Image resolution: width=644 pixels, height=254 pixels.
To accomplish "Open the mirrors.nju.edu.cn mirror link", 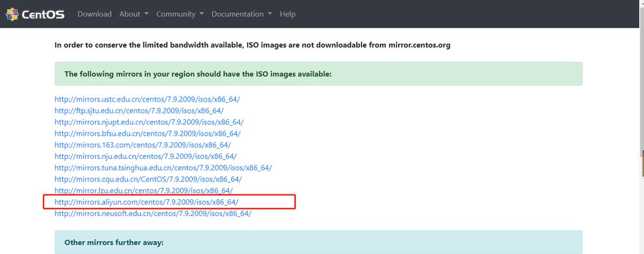I will (x=145, y=156).
